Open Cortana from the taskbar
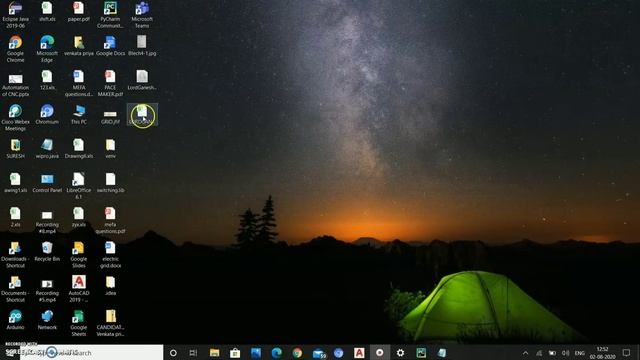The height and width of the screenshot is (360, 640). (173, 353)
